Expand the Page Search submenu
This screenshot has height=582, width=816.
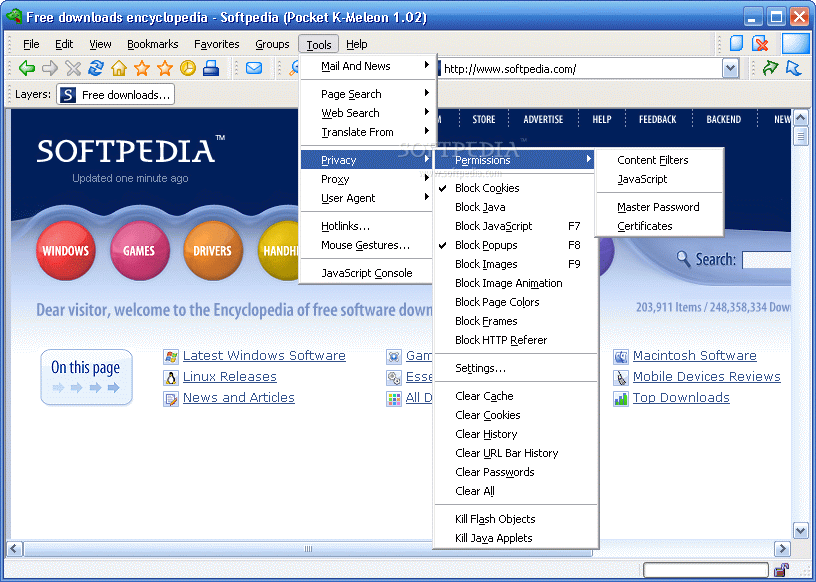tap(367, 94)
